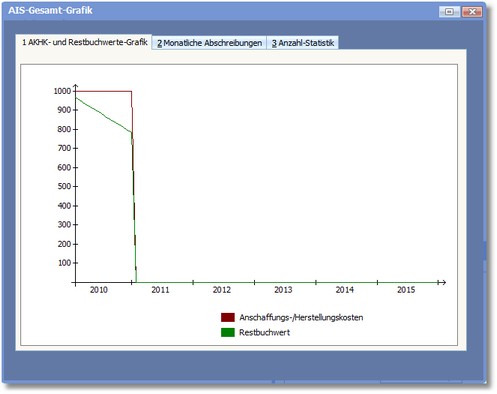Select the AKHK- und Restbuchwerte-Grafik tab
The height and width of the screenshot is (394, 497).
pos(84,42)
